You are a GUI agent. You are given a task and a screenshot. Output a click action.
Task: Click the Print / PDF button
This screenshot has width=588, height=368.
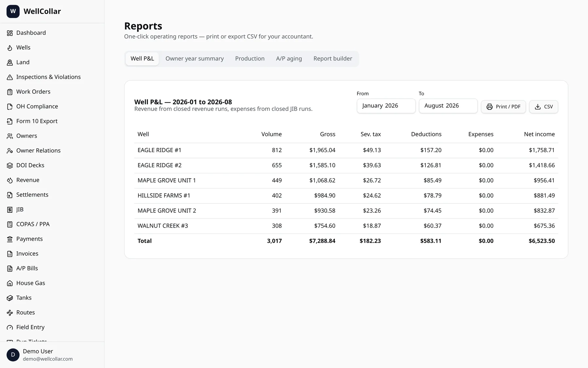click(x=503, y=107)
